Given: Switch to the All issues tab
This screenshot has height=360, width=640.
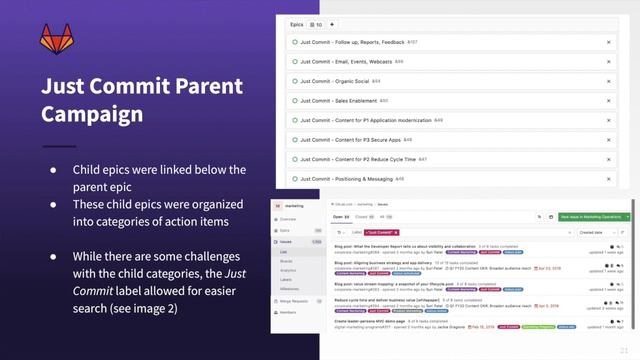Looking at the screenshot, I should coord(386,217).
